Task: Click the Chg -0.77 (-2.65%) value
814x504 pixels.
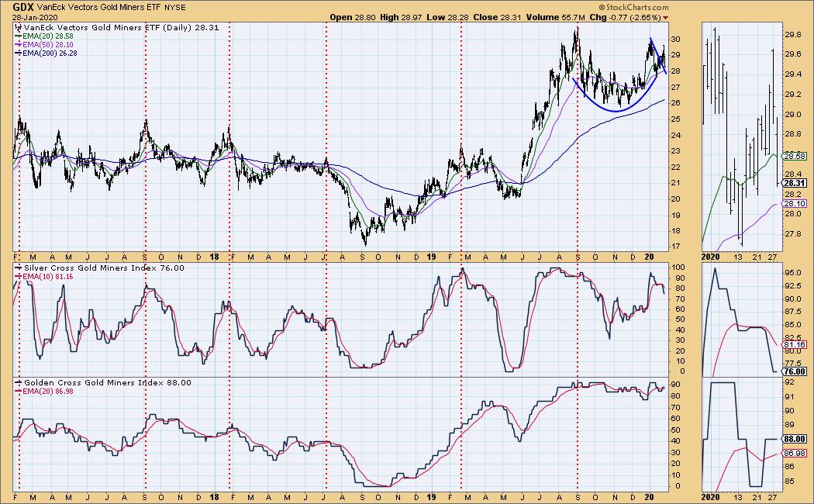Action: coord(626,17)
